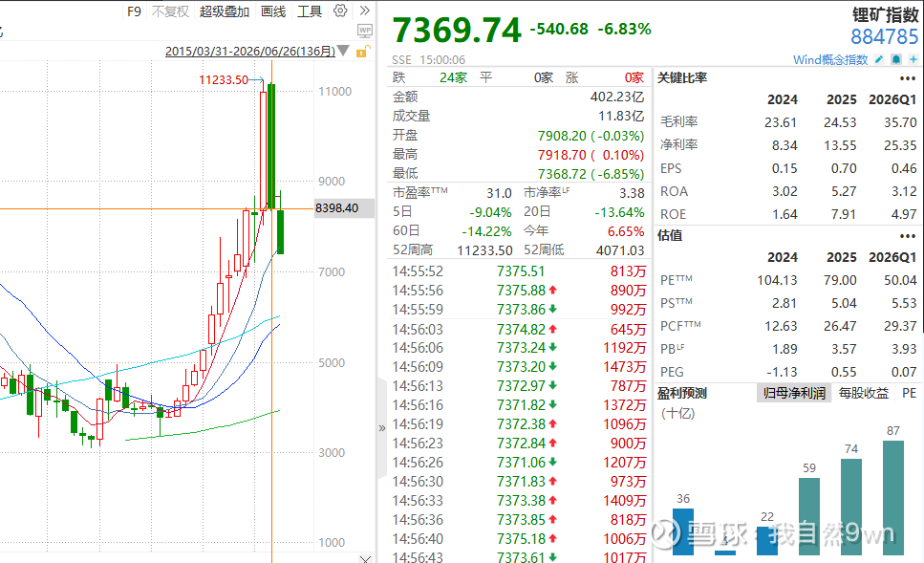Close the chart bottom panel X
The height and width of the screenshot is (563, 924).
pyautogui.click(x=365, y=558)
